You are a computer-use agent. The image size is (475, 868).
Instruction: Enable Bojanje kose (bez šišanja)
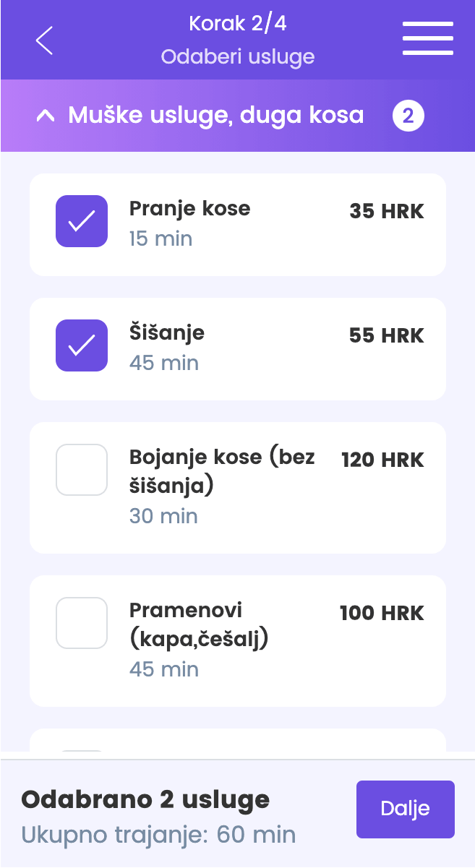point(82,470)
